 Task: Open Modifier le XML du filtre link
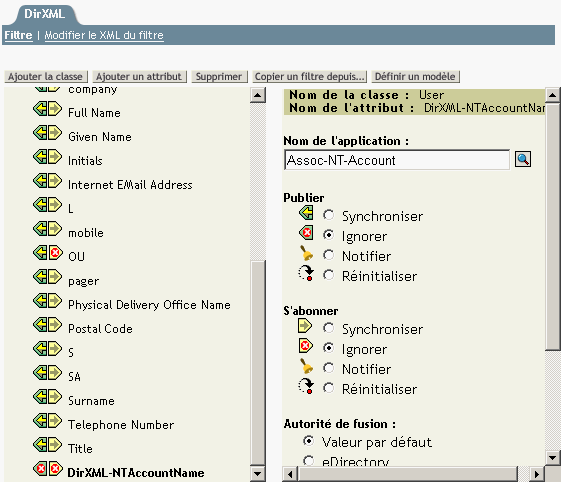[x=104, y=35]
